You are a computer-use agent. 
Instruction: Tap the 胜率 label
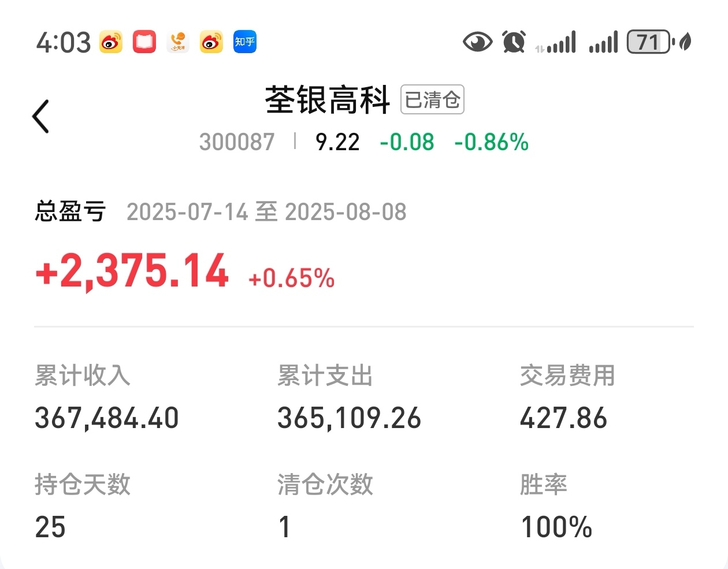coord(543,484)
